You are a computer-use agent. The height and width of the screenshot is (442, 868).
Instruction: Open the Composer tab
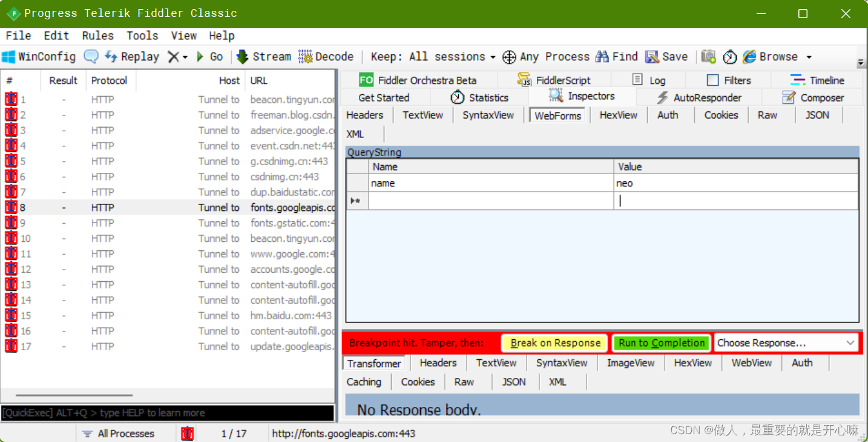coord(813,97)
